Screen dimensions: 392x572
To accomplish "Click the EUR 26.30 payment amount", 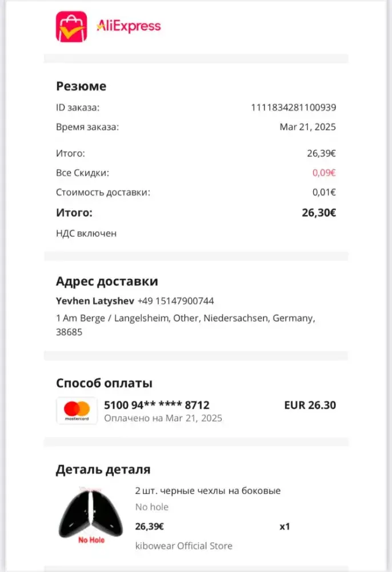I will (x=310, y=406).
